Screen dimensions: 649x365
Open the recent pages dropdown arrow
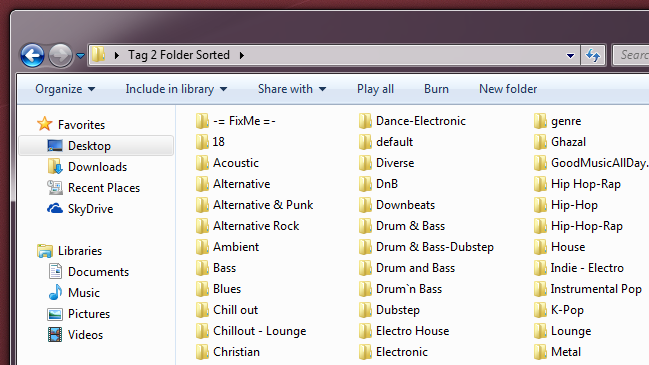coord(80,55)
